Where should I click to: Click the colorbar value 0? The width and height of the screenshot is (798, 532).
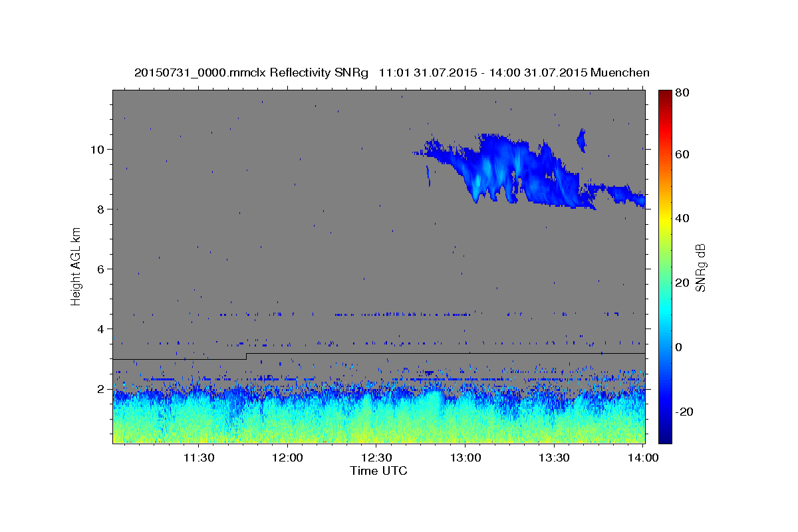coord(679,347)
